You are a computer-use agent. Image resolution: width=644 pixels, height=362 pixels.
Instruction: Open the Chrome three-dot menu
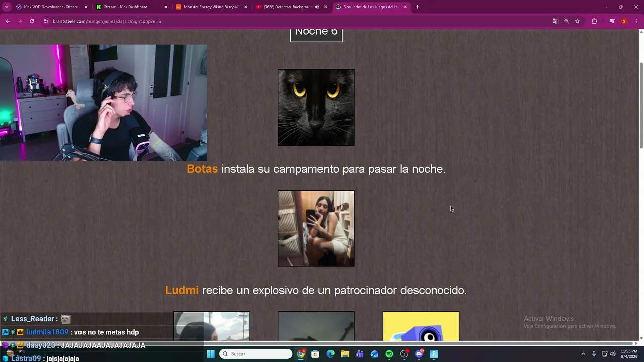pyautogui.click(x=636, y=21)
